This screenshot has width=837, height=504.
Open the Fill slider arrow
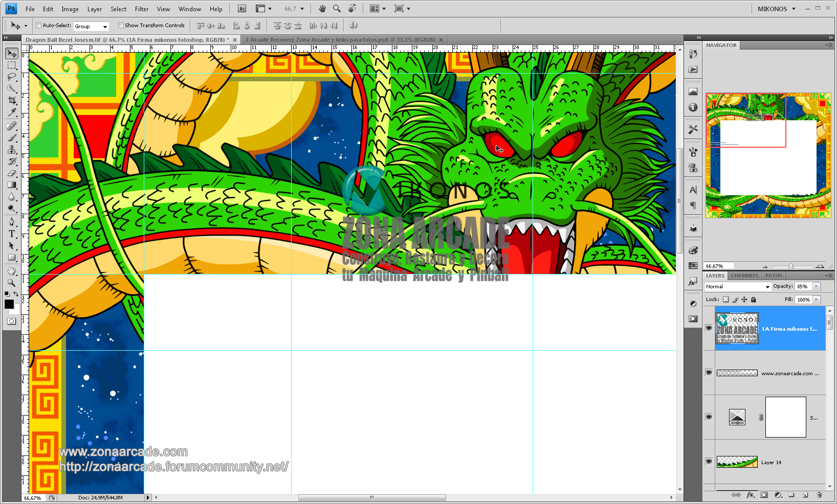[817, 300]
